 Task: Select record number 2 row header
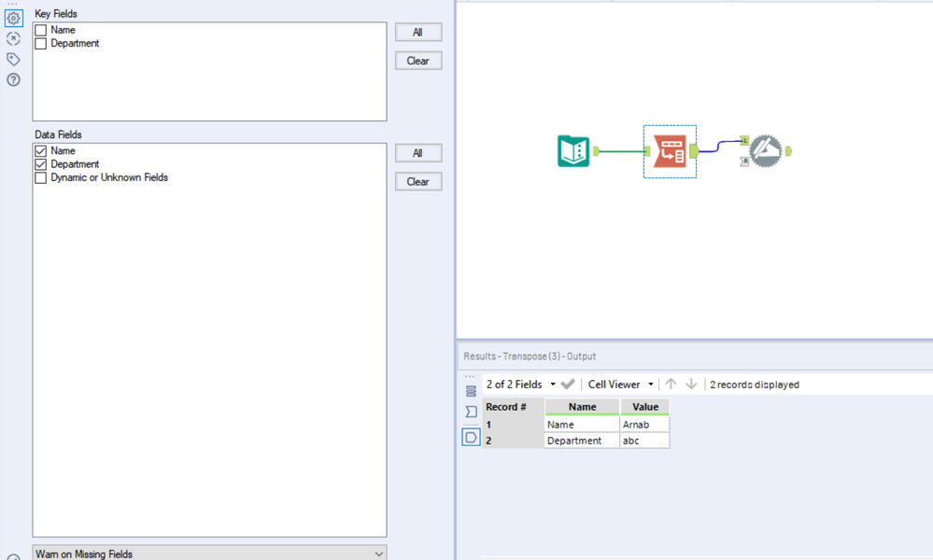513,441
